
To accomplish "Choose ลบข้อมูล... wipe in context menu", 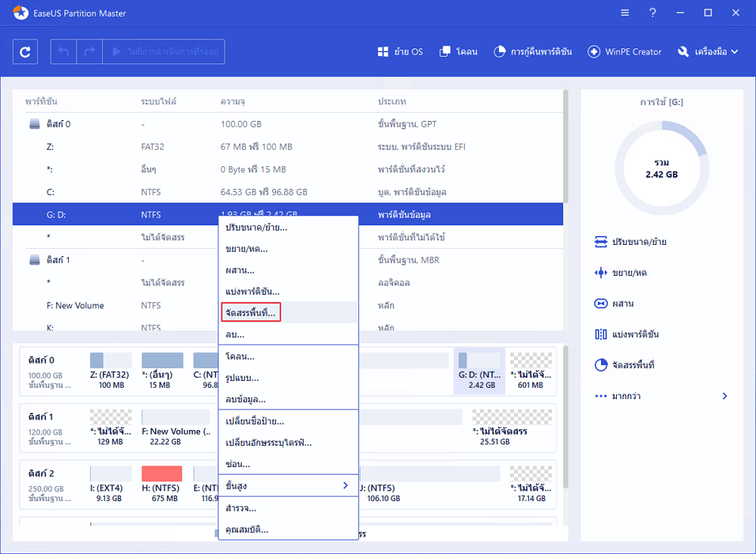I will (x=288, y=399).
